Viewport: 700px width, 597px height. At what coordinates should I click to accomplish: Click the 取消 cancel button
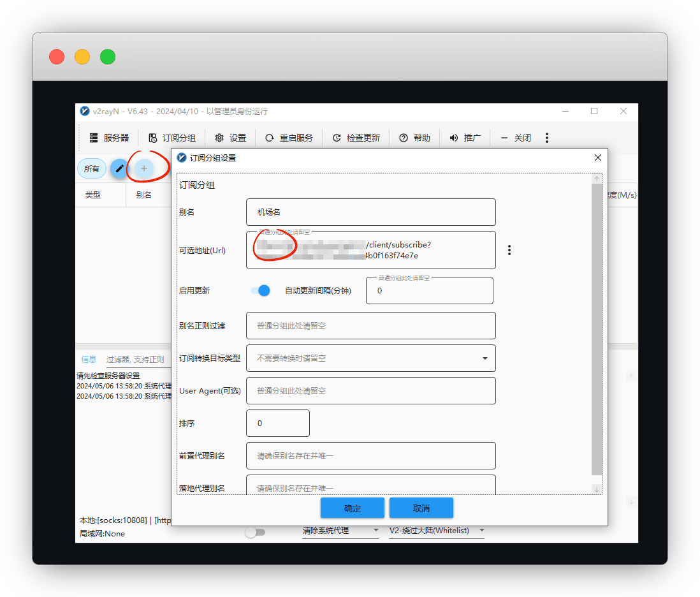tap(421, 508)
